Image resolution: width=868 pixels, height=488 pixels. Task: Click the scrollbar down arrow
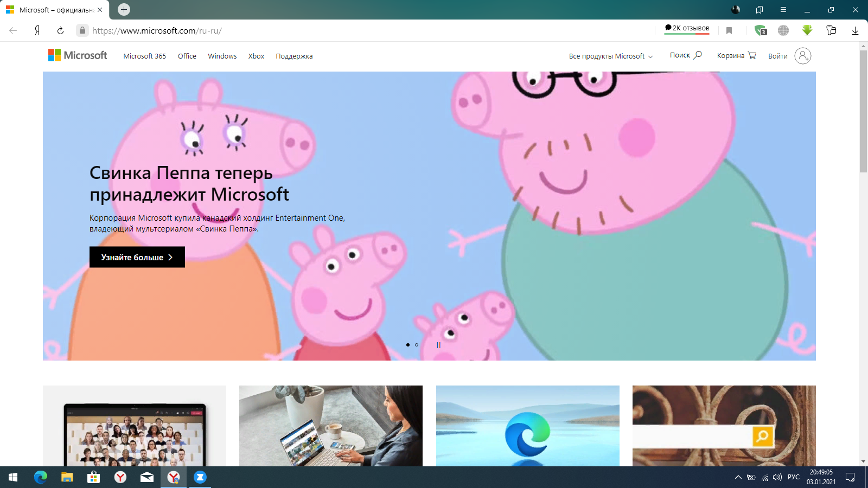tap(863, 461)
